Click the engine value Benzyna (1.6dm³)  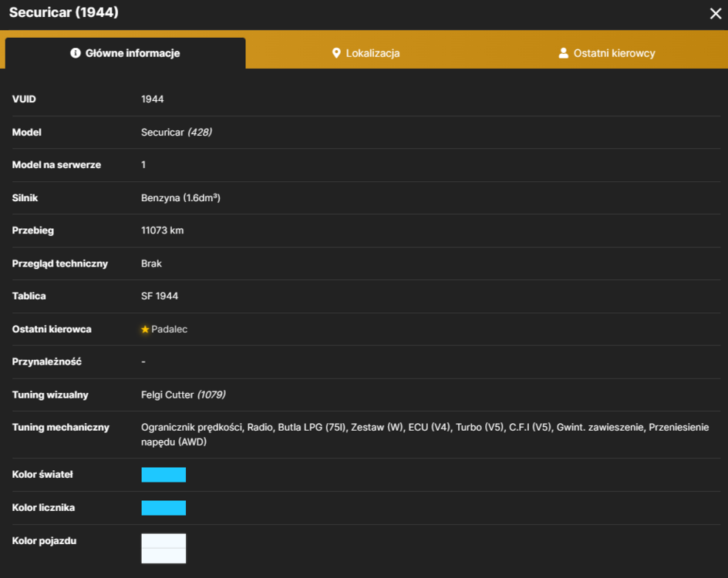(x=180, y=197)
